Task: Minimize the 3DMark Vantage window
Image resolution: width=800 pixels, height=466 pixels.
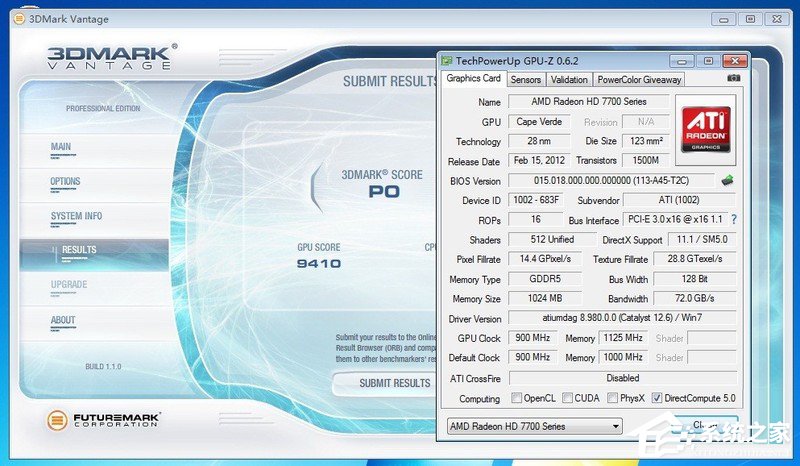Action: (x=723, y=19)
